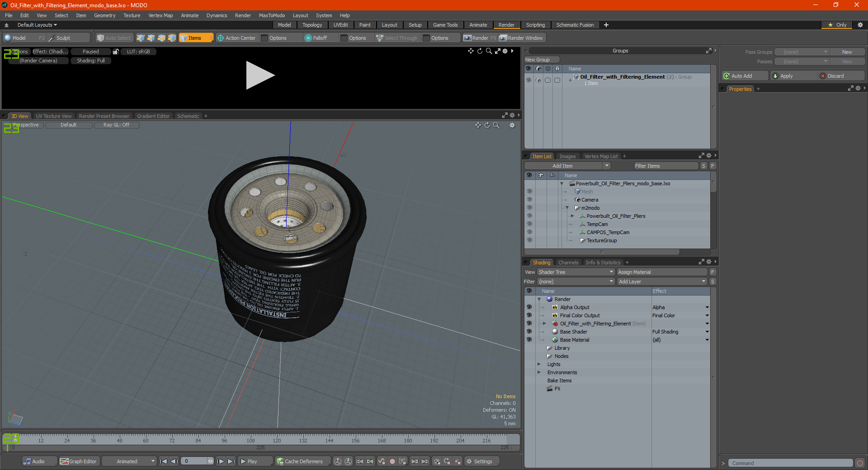This screenshot has height=470, width=868.
Task: Click the preview lock icon next to Paused
Action: pyautogui.click(x=116, y=52)
